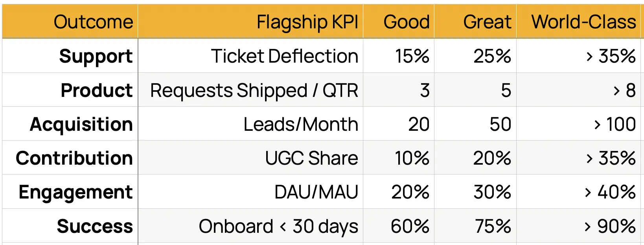
Task: Click the Onboard < 30 days cell
Action: 250,226
